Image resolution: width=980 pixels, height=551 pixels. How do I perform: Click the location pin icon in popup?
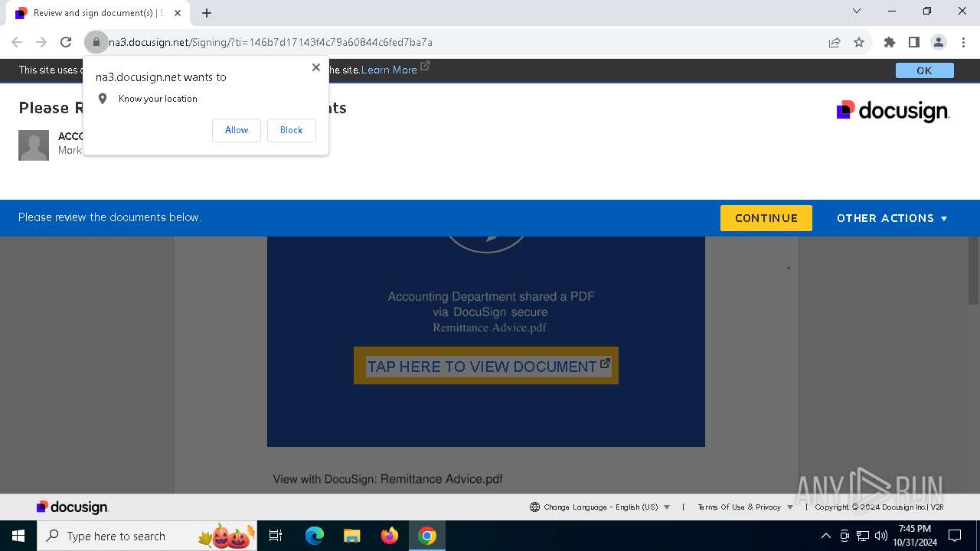[x=103, y=99]
